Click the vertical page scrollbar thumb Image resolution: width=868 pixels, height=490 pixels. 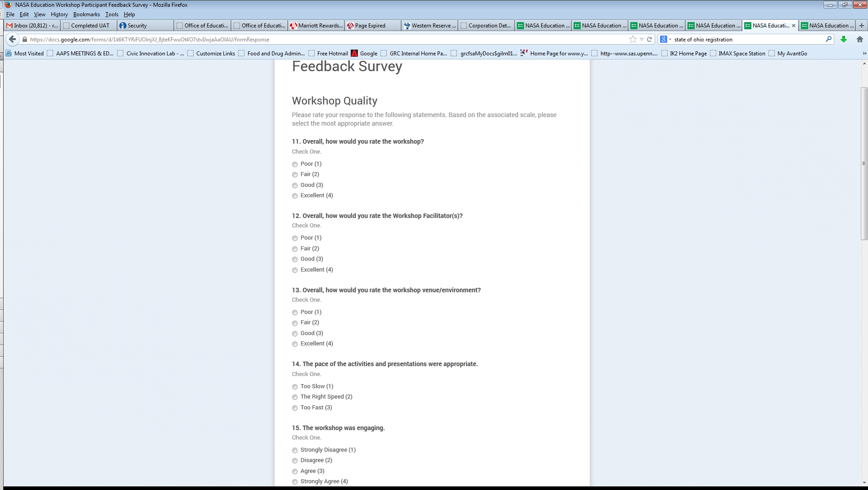click(864, 163)
